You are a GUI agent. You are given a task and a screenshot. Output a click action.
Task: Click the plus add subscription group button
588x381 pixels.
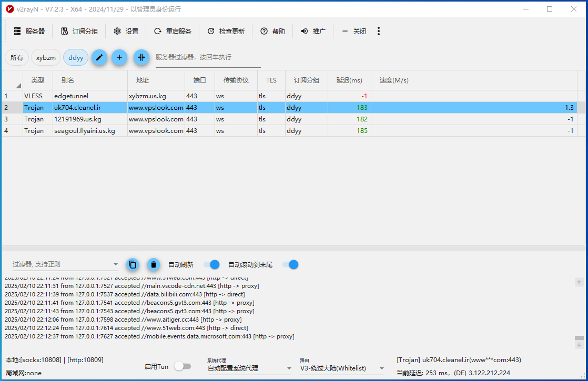[x=119, y=57]
